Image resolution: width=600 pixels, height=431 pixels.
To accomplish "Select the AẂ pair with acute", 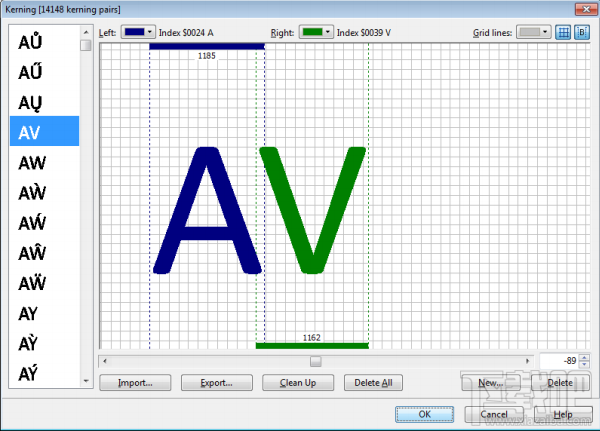I will pos(44,223).
